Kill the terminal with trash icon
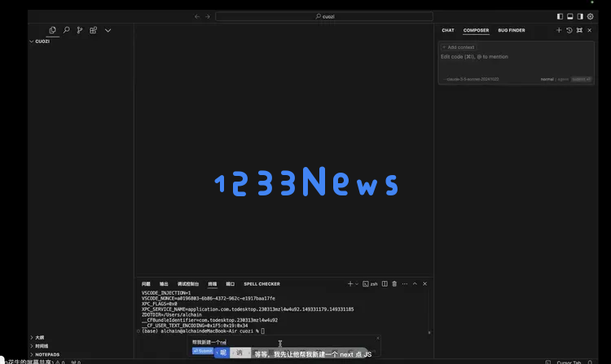The height and width of the screenshot is (364, 611). (x=394, y=284)
